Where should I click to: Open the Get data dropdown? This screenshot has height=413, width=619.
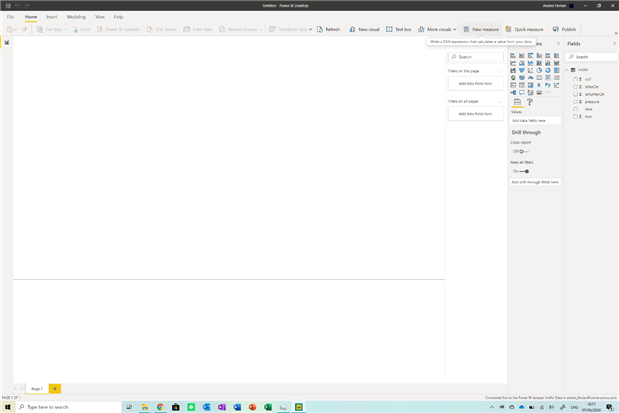point(52,29)
